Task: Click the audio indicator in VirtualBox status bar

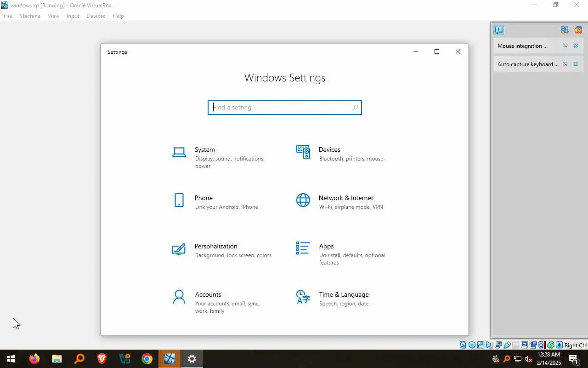Action: coord(489,345)
